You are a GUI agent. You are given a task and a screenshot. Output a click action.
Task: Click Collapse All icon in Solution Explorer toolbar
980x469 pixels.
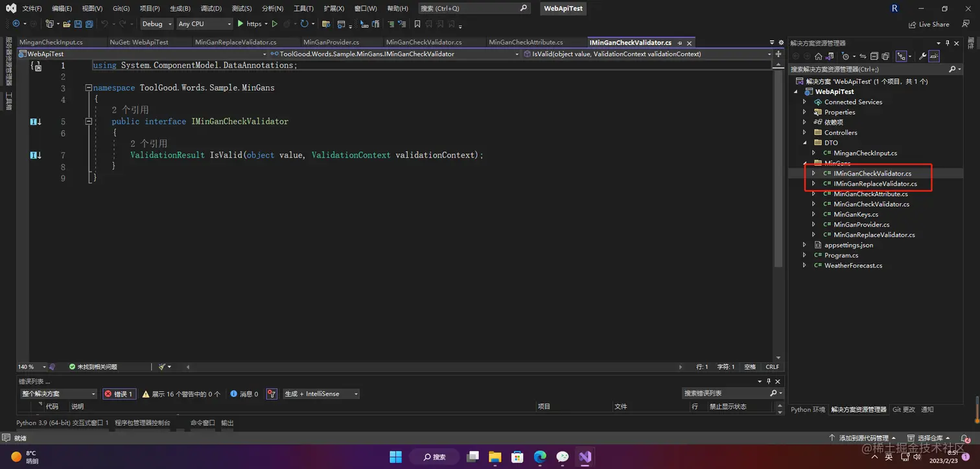(874, 56)
